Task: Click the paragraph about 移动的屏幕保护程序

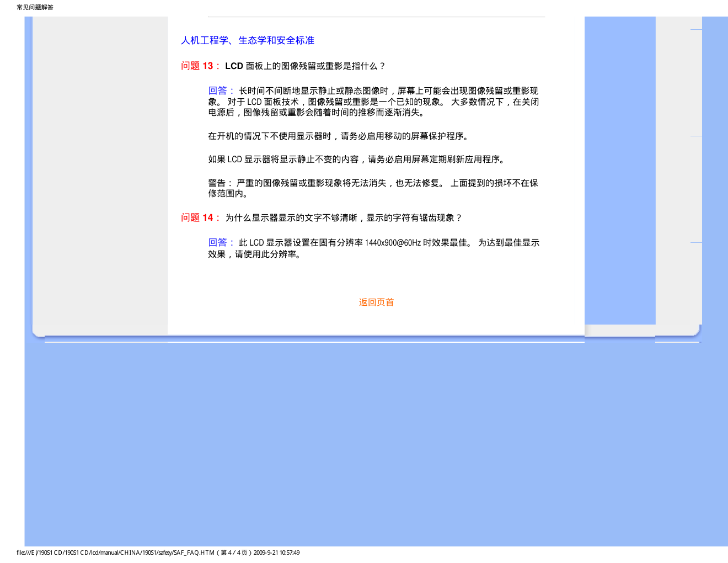Action: (x=339, y=136)
